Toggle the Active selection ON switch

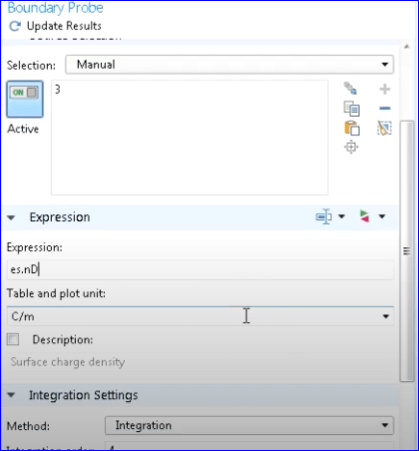[x=25, y=99]
